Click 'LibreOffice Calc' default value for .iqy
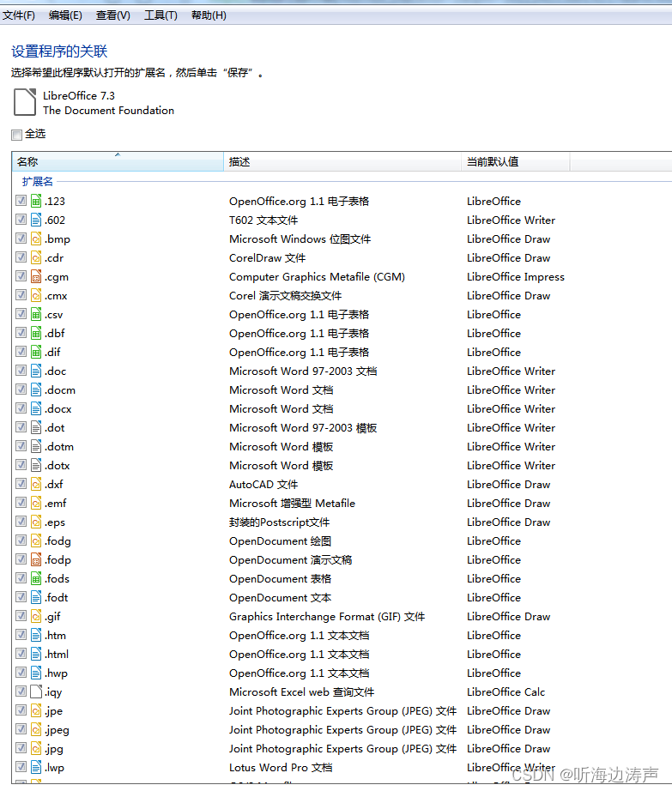The width and height of the screenshot is (672, 791). (506, 691)
